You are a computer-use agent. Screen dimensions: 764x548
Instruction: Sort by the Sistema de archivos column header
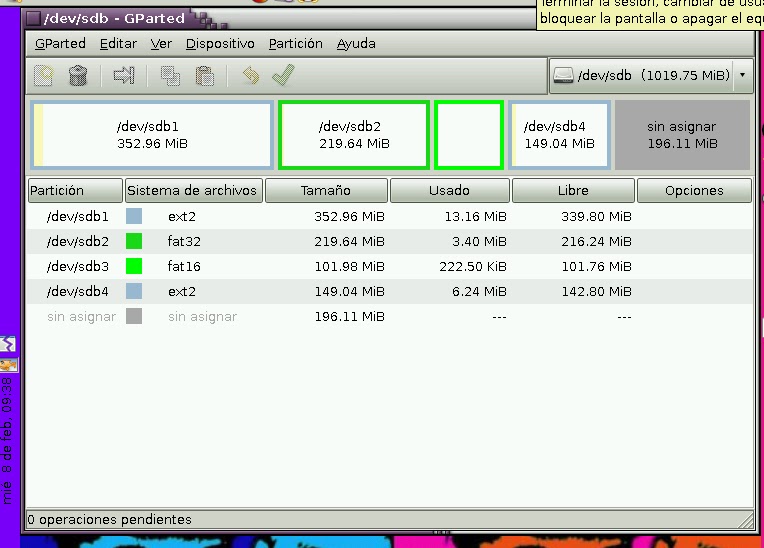point(193,190)
